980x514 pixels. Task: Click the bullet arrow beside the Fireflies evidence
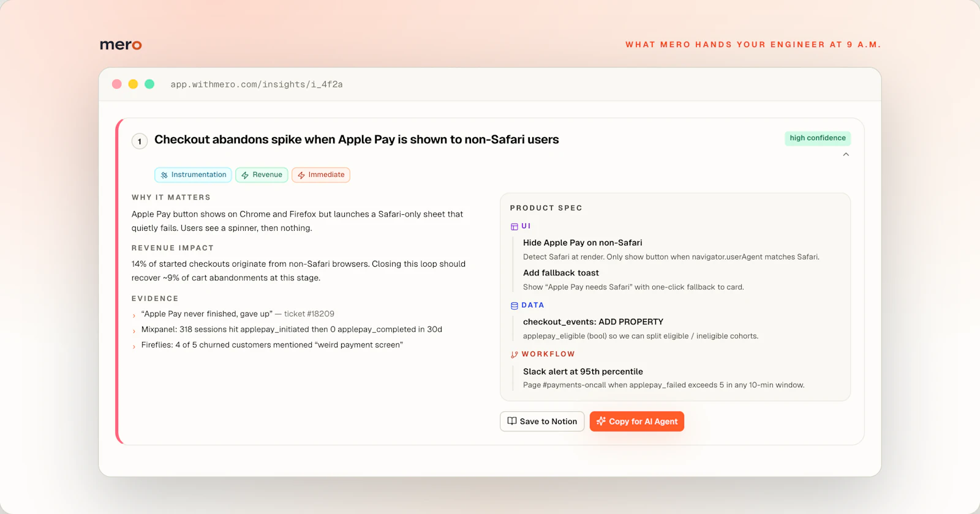coord(134,347)
